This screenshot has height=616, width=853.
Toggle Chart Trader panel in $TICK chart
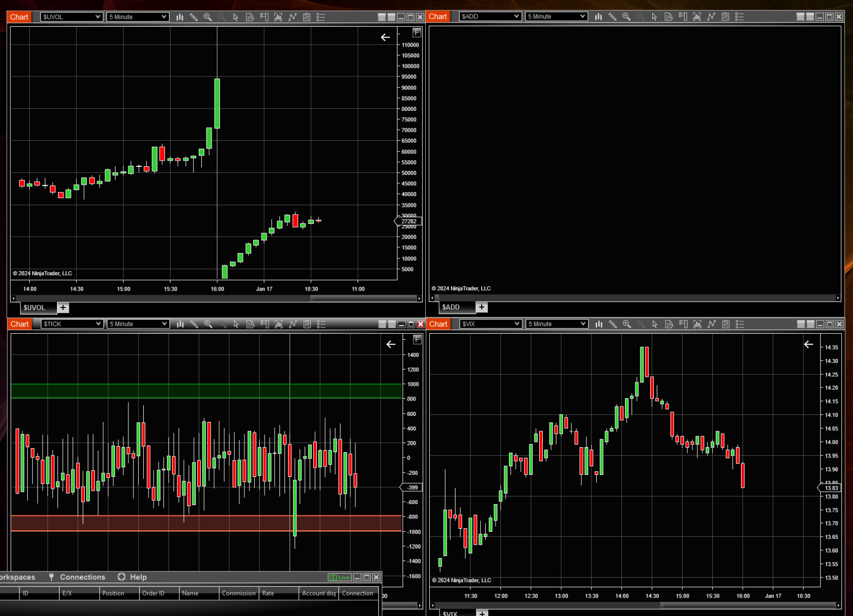click(x=264, y=324)
